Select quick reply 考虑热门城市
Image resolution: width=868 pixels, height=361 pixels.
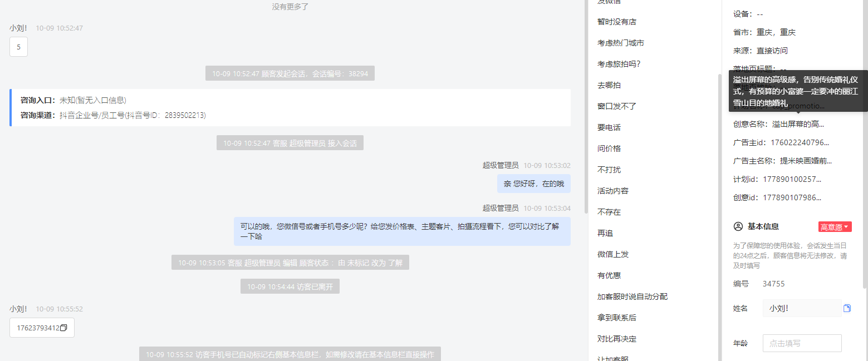point(621,43)
